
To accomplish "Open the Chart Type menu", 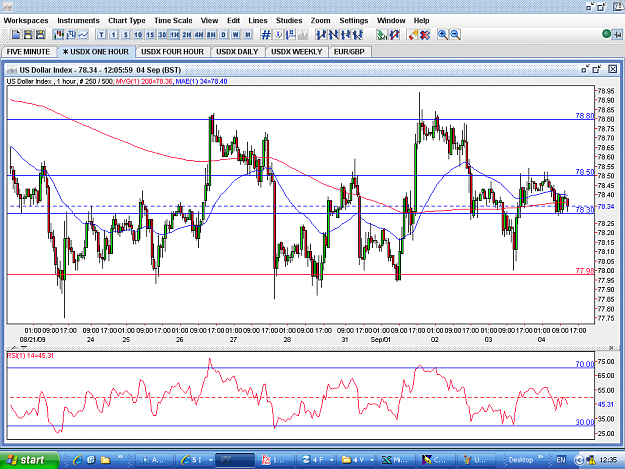I will coord(127,20).
